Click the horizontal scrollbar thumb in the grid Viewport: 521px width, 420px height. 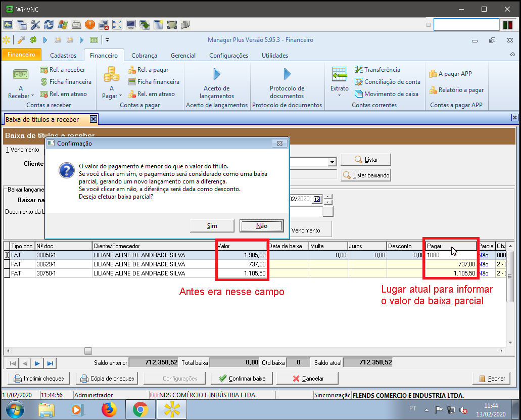[88, 351]
